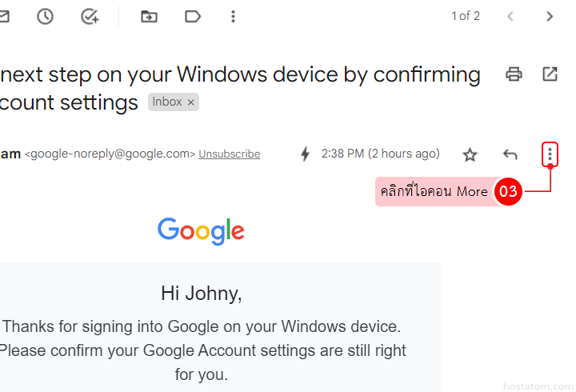Screen dimensions: 576x392
Task: Remove the Inbox label with its X
Action: 190,102
